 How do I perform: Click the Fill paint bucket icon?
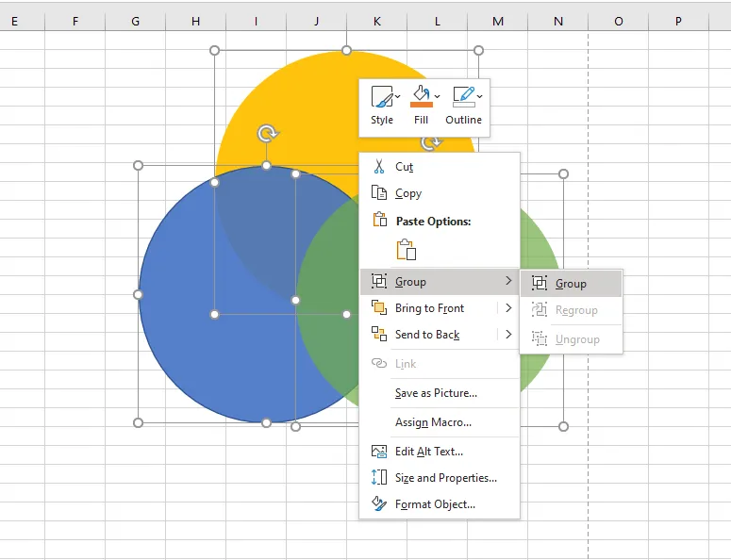(x=421, y=94)
